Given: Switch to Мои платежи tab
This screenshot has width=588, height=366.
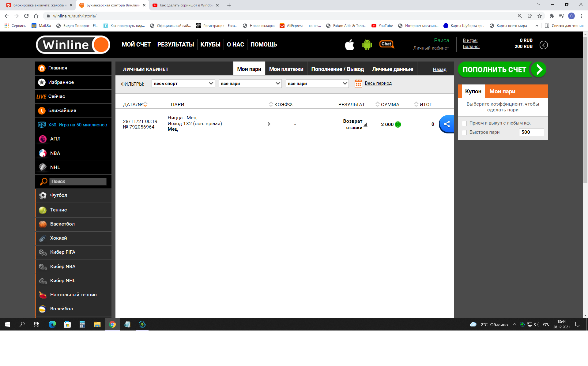Looking at the screenshot, I should (286, 69).
